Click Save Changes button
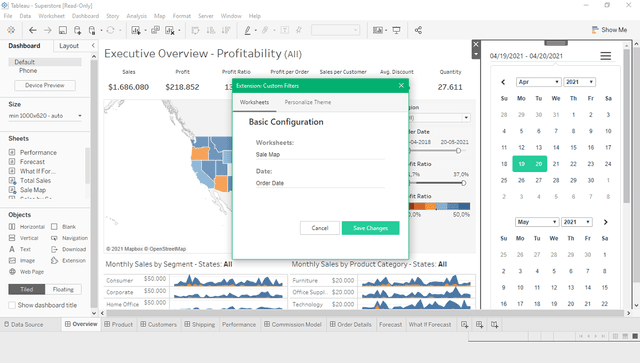 [371, 228]
